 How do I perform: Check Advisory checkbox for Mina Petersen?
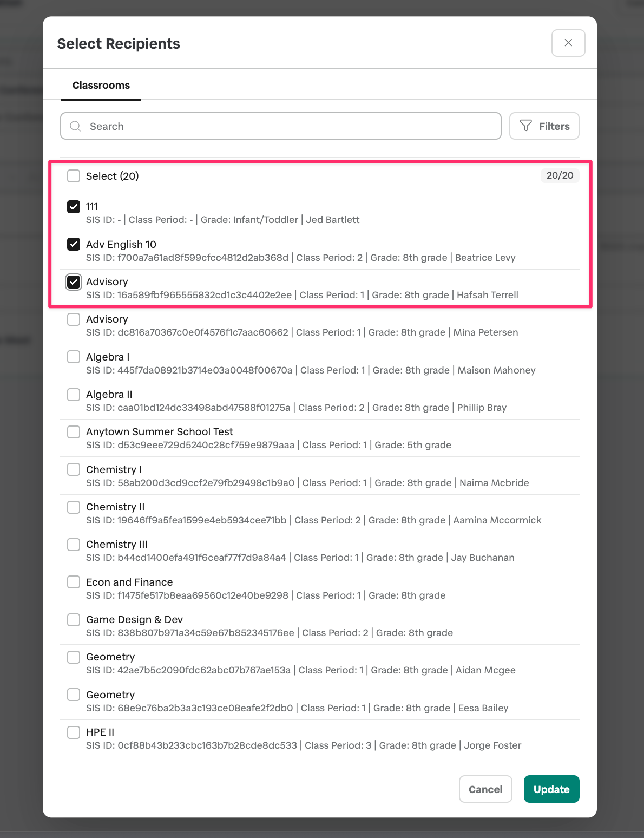[x=74, y=319]
